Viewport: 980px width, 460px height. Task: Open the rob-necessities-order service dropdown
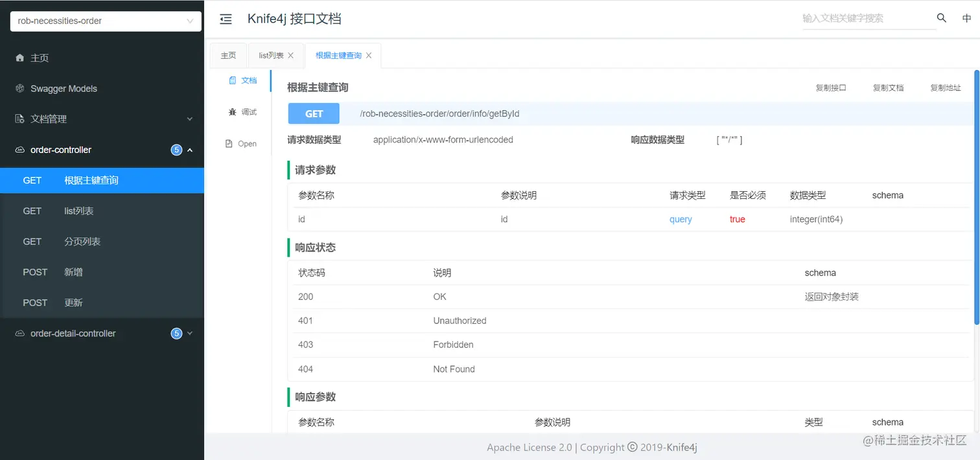(106, 21)
